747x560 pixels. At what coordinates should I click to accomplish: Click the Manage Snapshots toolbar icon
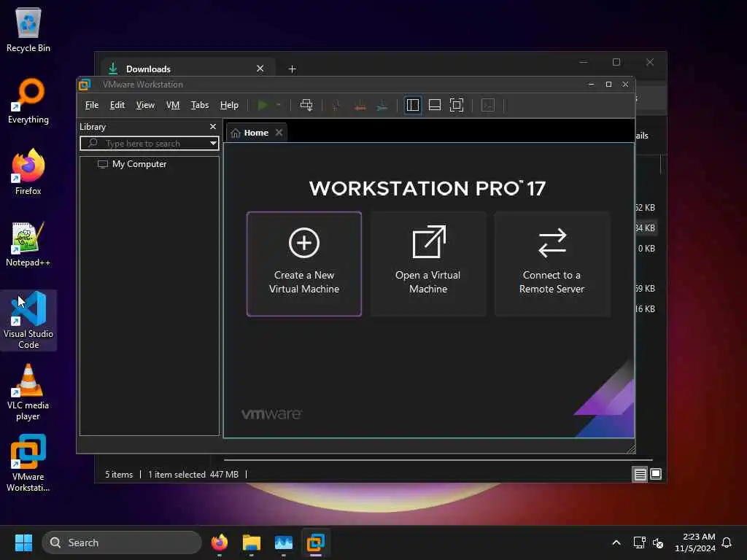(382, 105)
